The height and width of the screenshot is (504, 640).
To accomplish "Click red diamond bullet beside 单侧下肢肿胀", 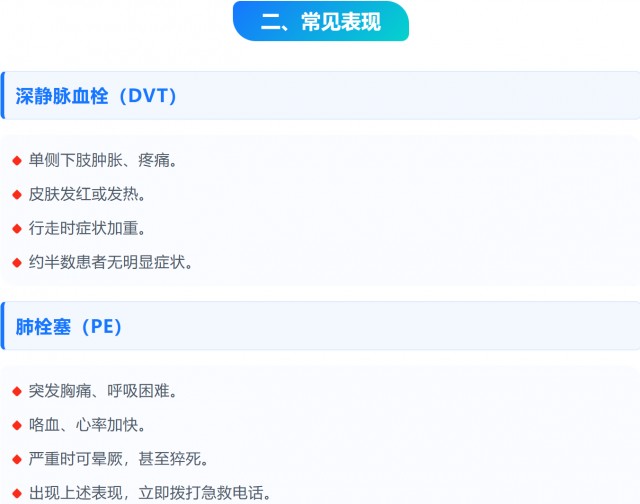I will [x=17, y=160].
